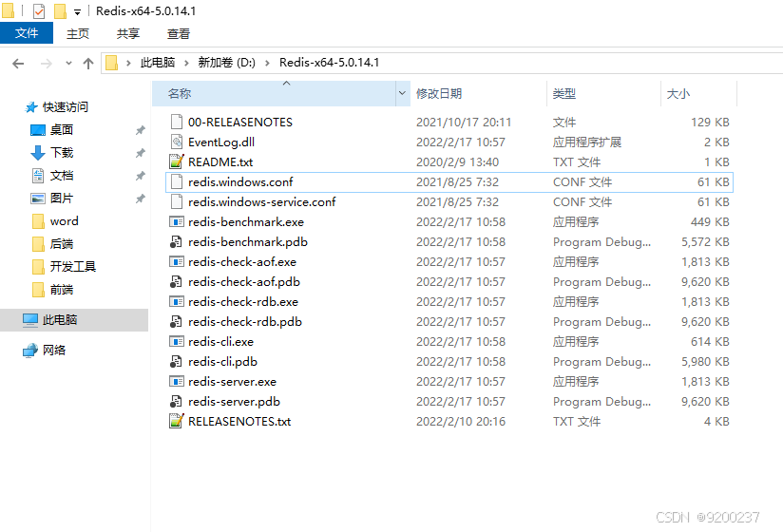Image resolution: width=783 pixels, height=532 pixels.
Task: Select the README.txt file icon
Action: point(177,161)
